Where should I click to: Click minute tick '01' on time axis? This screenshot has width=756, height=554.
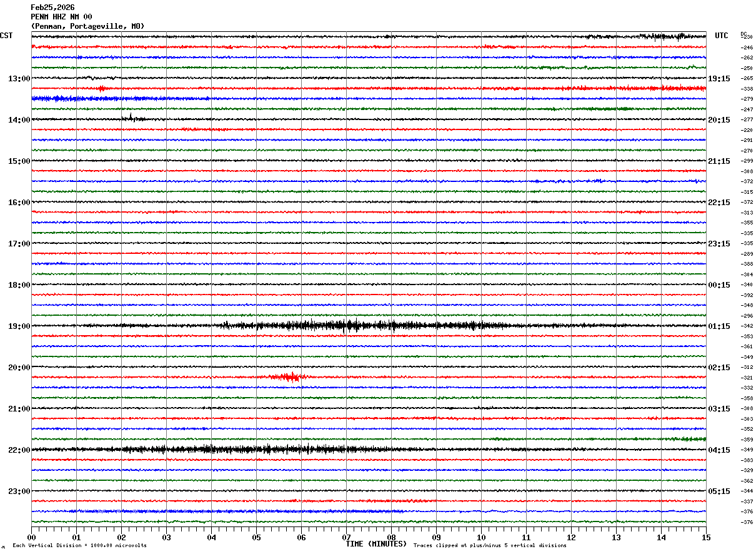(76, 538)
